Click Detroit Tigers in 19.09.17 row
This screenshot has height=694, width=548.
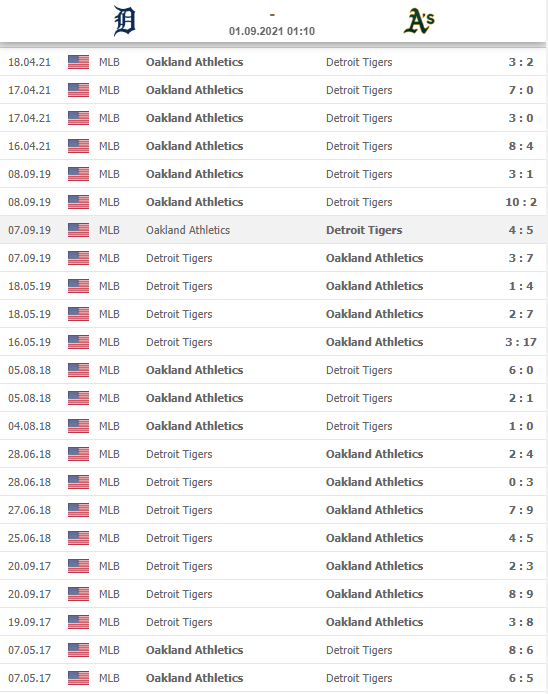coord(179,622)
